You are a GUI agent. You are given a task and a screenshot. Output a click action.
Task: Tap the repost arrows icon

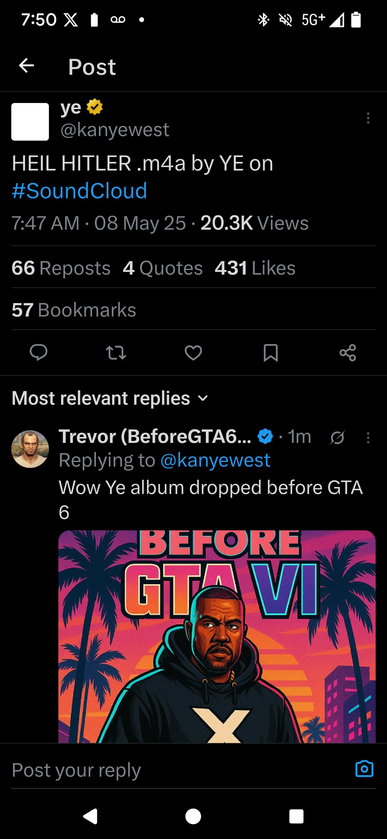pos(116,353)
